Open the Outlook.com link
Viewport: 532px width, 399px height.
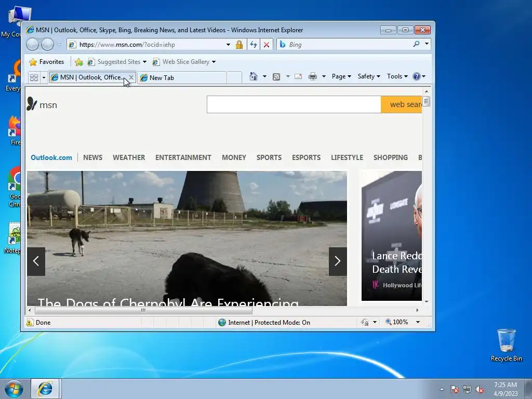[51, 157]
